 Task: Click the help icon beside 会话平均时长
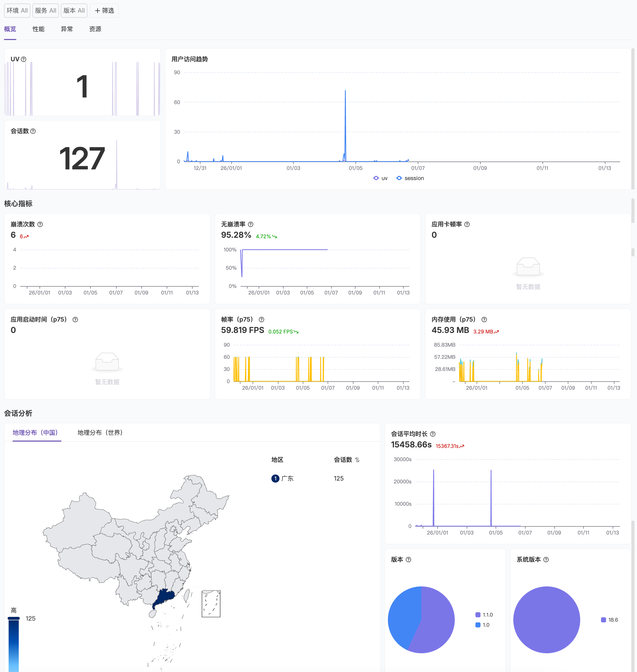[433, 434]
